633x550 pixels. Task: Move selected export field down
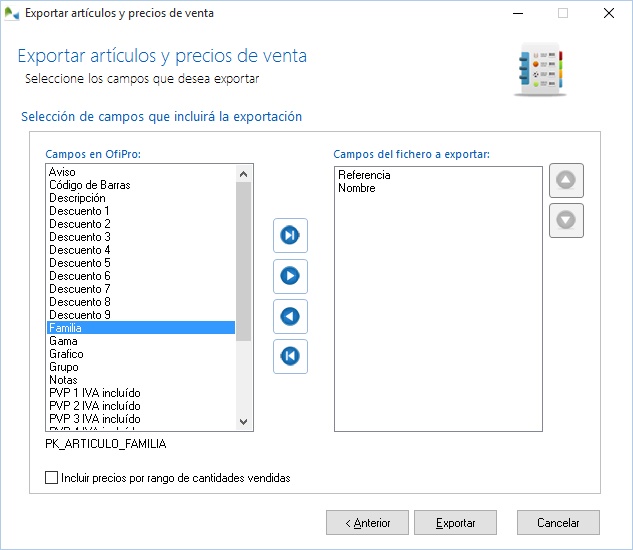566,220
